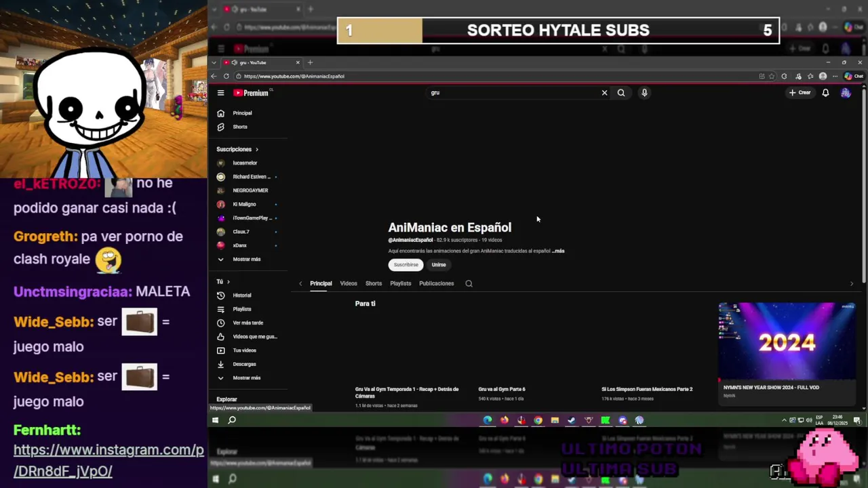The width and height of the screenshot is (868, 488).
Task: Click the channel search magnifier icon
Action: click(469, 283)
